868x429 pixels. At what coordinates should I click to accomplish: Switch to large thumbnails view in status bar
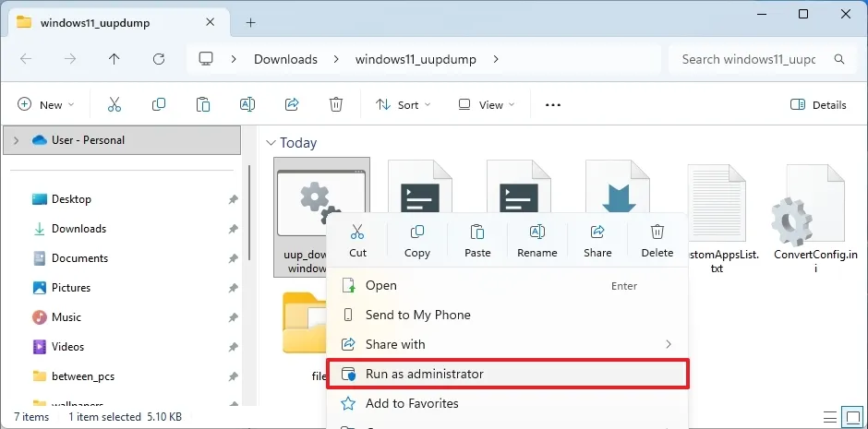(851, 417)
